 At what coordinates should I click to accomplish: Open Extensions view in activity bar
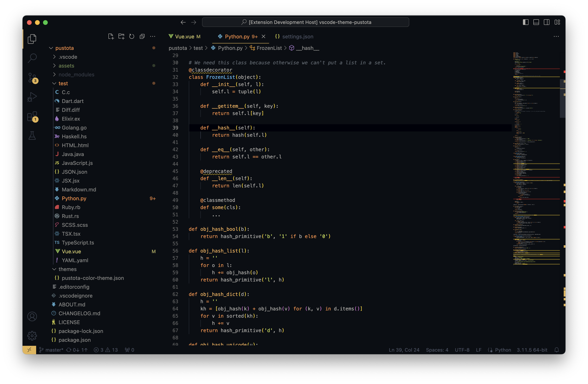(32, 116)
